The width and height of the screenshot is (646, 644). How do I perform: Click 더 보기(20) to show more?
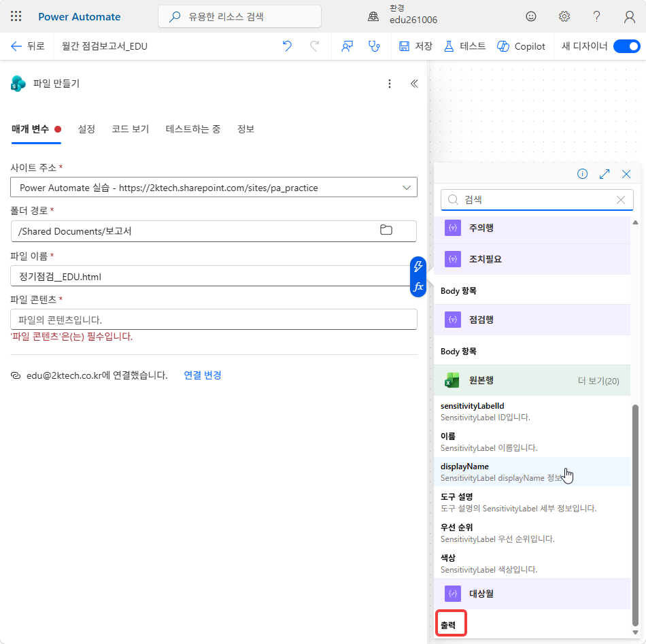(598, 381)
